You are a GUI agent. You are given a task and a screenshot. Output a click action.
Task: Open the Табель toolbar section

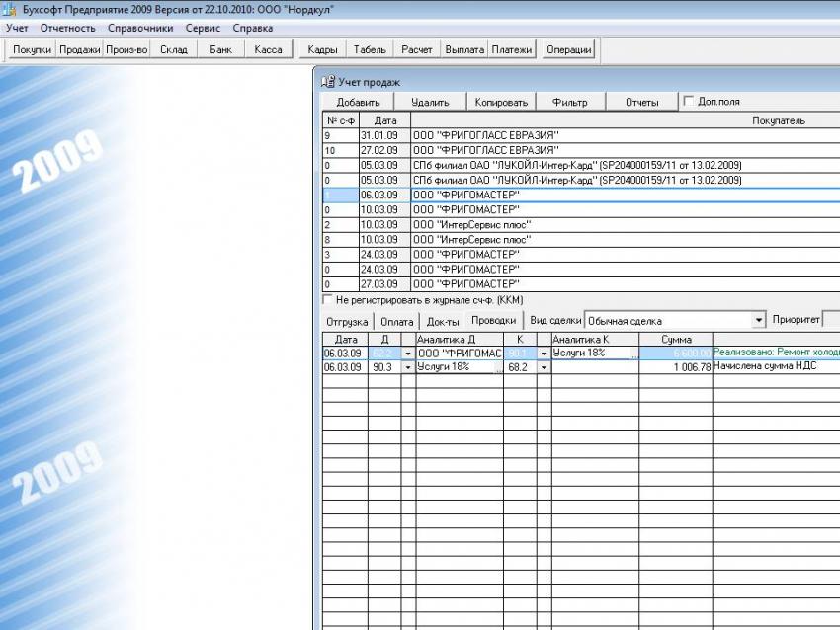tap(370, 49)
